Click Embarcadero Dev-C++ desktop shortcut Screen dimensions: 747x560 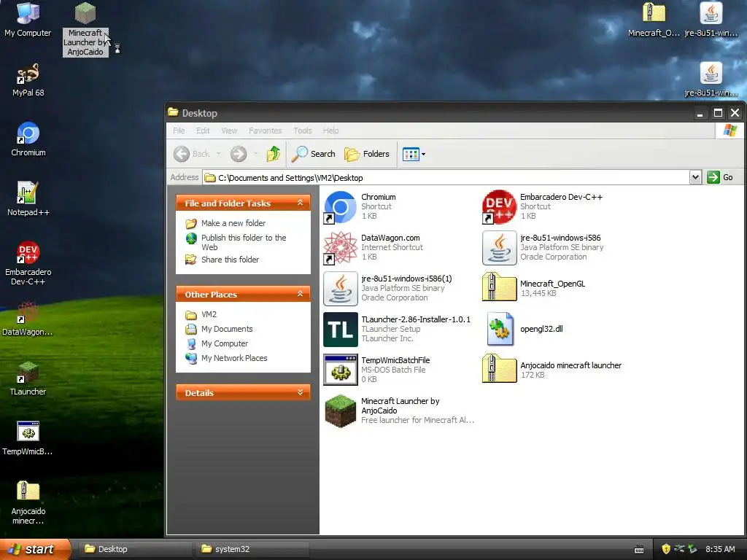click(28, 264)
